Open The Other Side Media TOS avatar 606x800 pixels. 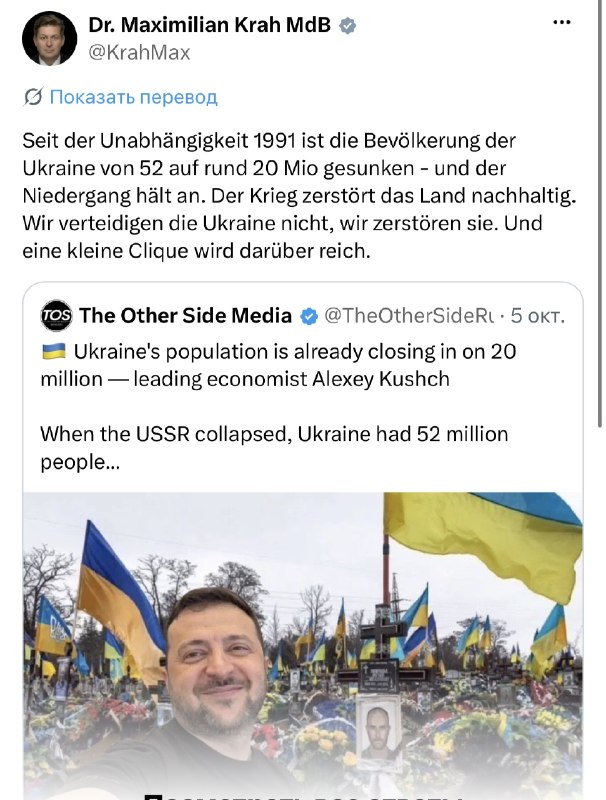[x=56, y=316]
